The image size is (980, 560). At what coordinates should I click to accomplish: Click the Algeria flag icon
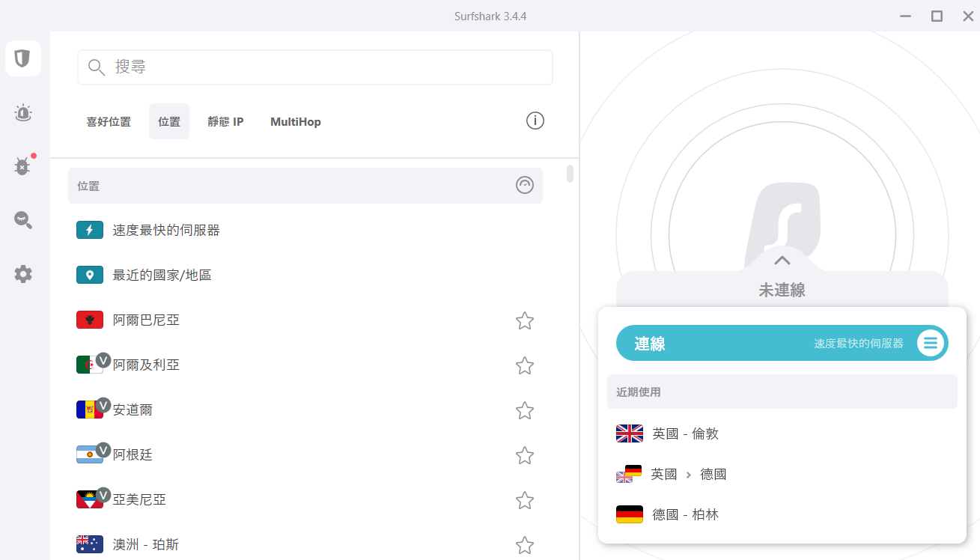90,365
